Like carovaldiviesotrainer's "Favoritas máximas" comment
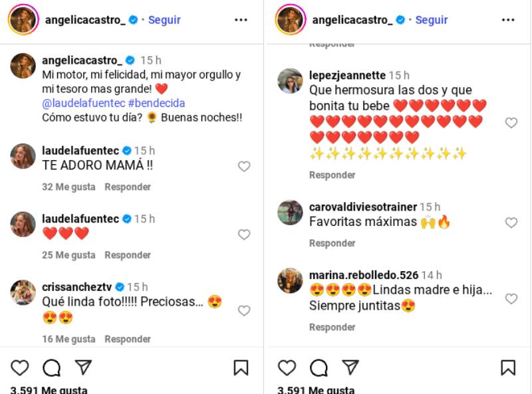532x394 pixels. click(x=511, y=223)
